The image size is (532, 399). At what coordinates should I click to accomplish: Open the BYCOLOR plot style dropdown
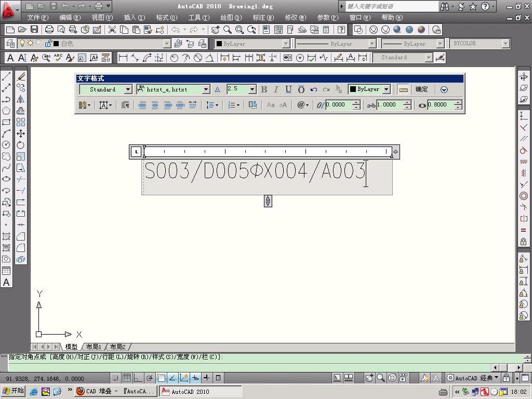506,44
